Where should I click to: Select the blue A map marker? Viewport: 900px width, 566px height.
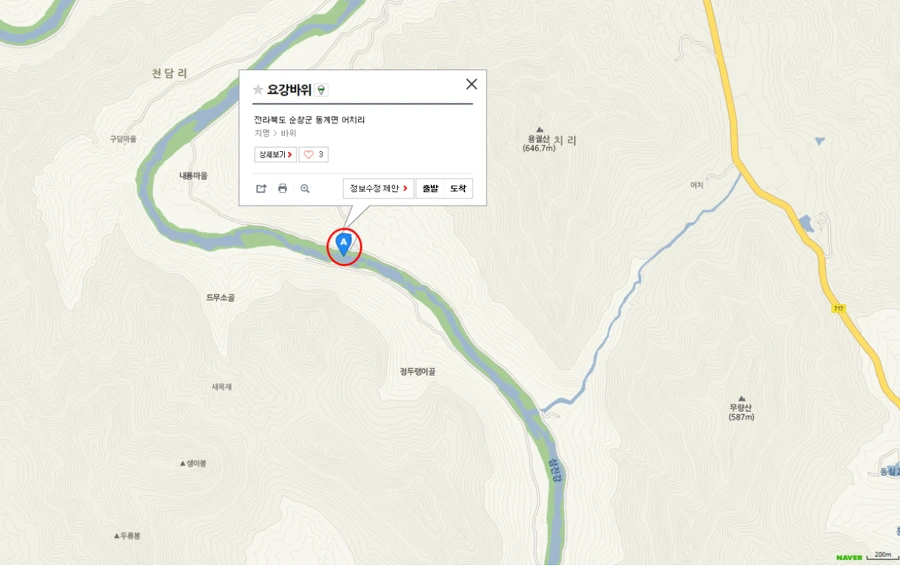pyautogui.click(x=343, y=244)
